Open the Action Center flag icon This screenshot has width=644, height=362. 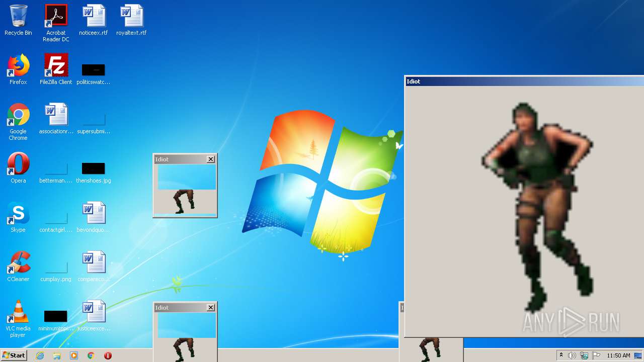(596, 355)
